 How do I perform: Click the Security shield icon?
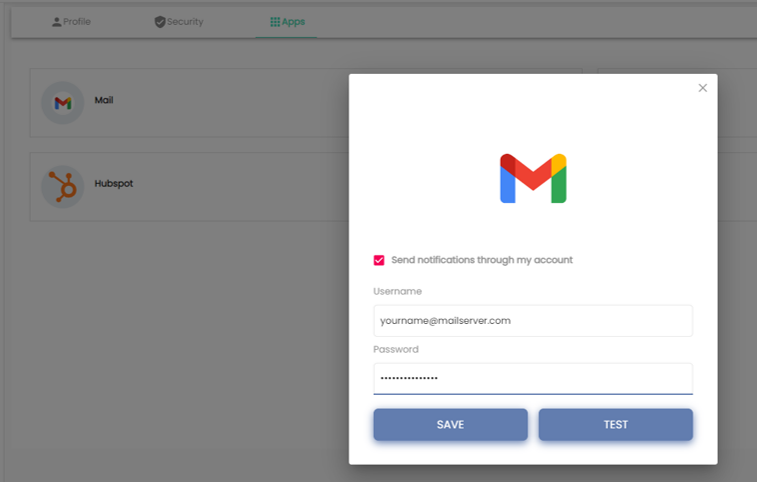pyautogui.click(x=160, y=21)
